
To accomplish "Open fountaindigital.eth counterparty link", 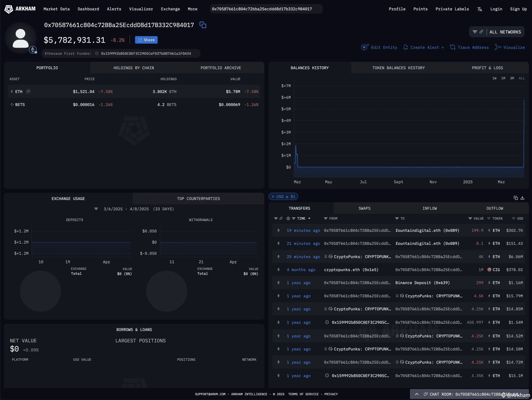I will 427,230.
